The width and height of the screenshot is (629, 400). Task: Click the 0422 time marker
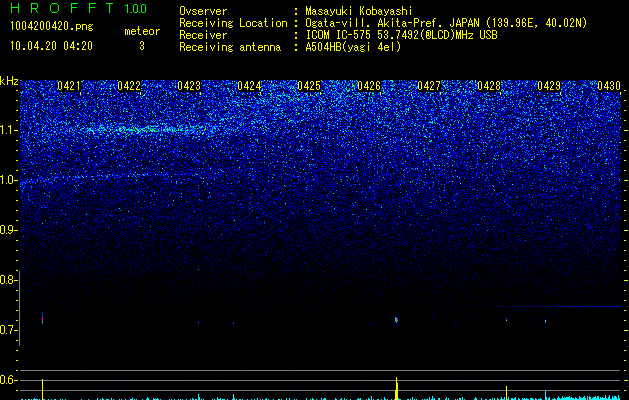click(x=129, y=85)
